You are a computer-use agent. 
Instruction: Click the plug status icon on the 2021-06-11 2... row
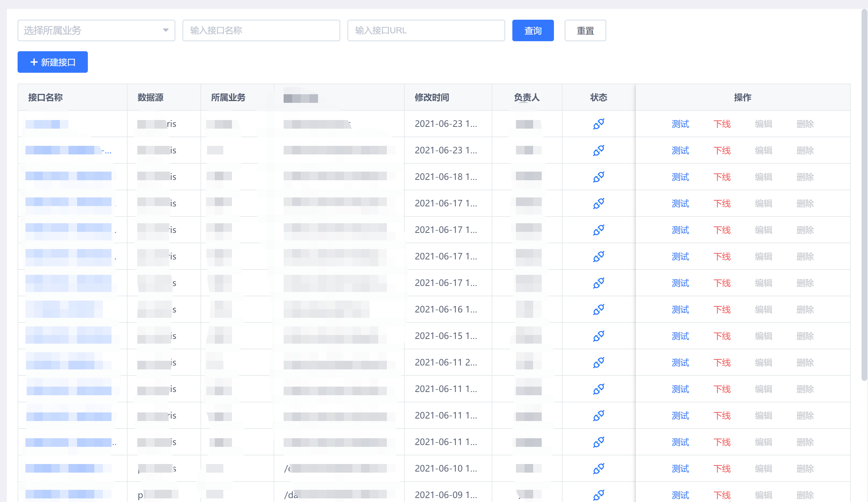[x=598, y=362]
